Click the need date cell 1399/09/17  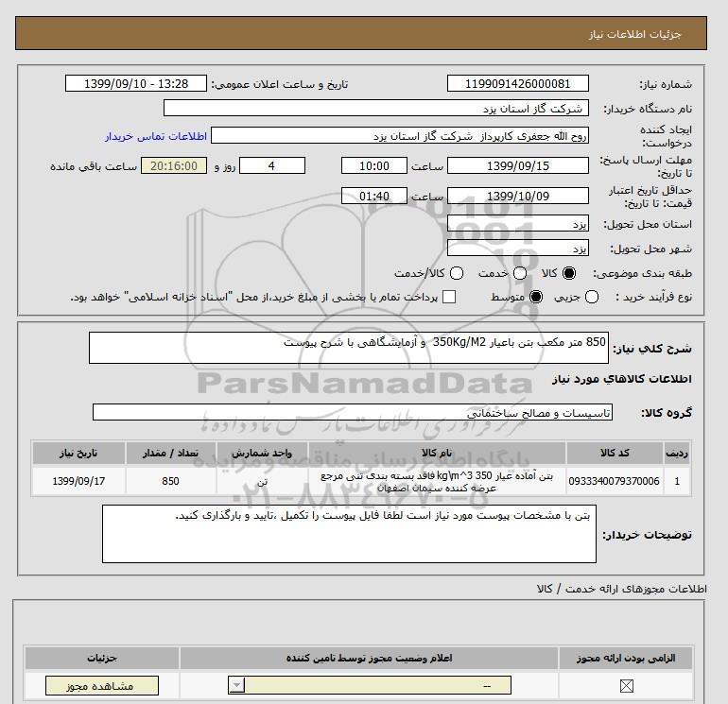tap(78, 481)
